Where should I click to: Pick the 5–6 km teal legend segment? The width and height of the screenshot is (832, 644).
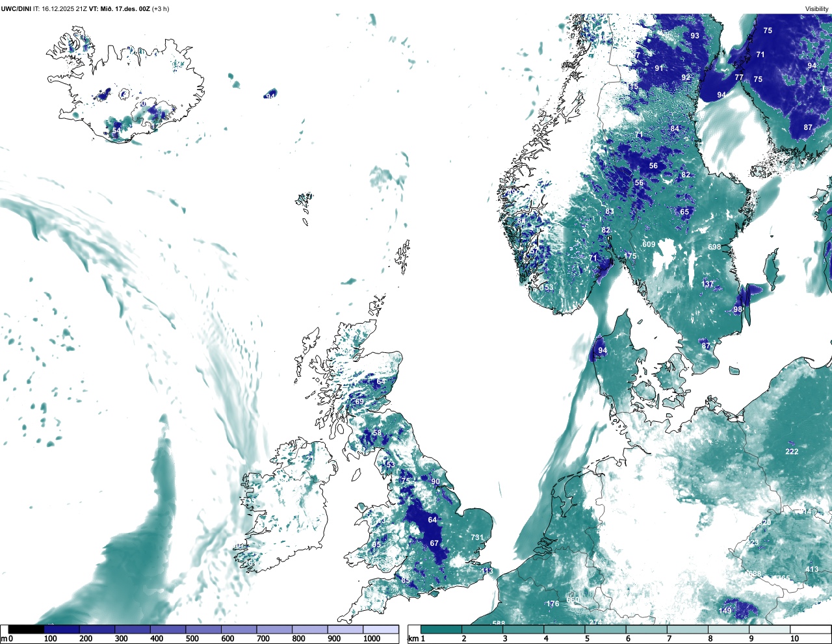[606, 629]
